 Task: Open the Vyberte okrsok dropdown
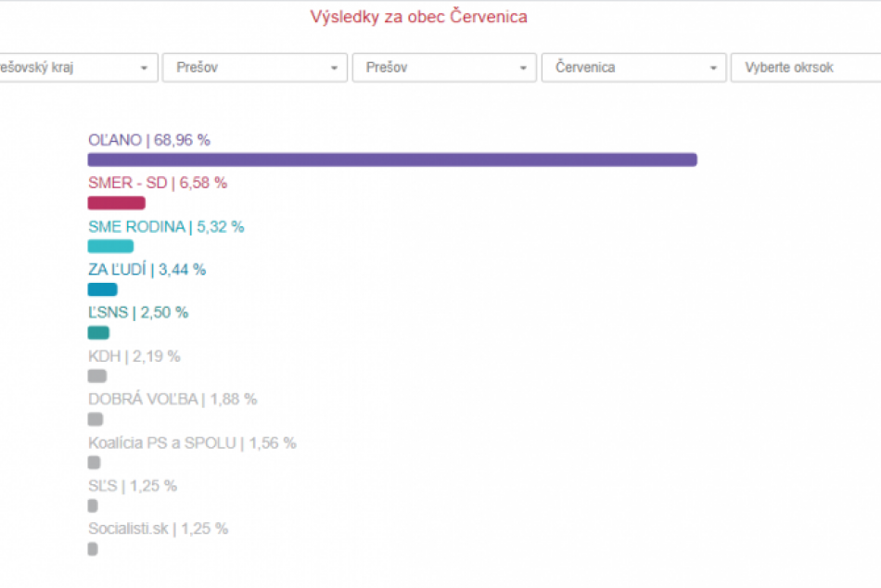click(805, 68)
